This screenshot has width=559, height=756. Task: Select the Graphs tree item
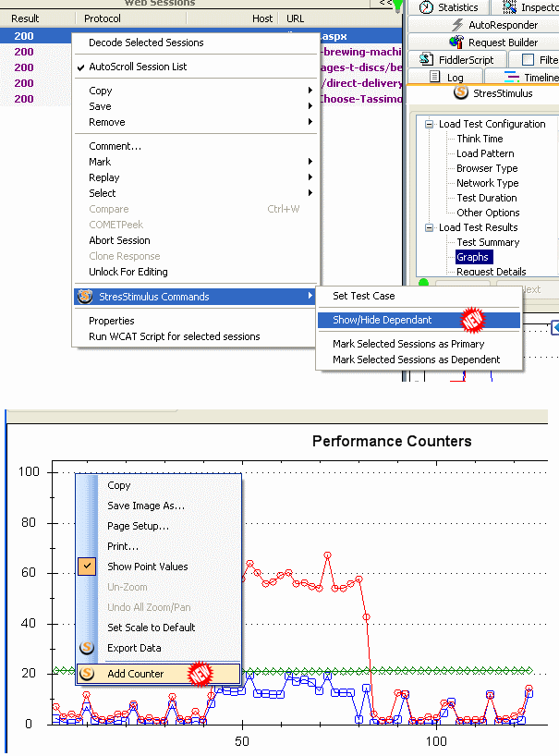(x=472, y=257)
